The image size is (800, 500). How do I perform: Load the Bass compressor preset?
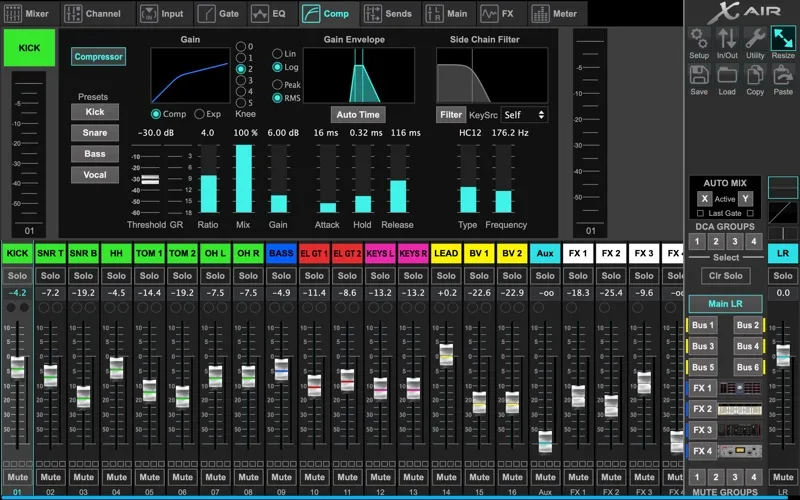pos(95,154)
